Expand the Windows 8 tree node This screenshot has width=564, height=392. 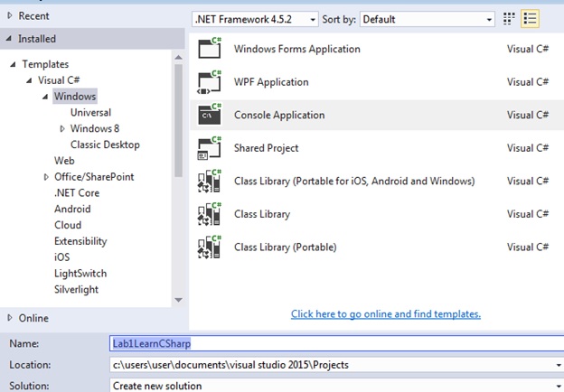pos(62,128)
